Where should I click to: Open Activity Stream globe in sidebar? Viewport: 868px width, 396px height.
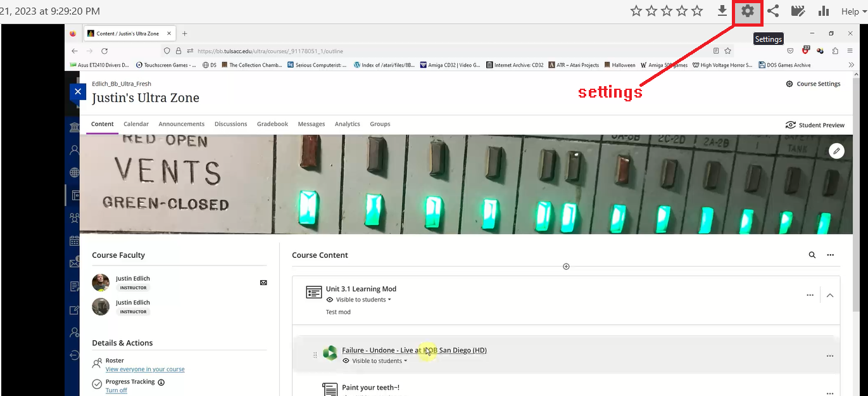click(74, 173)
